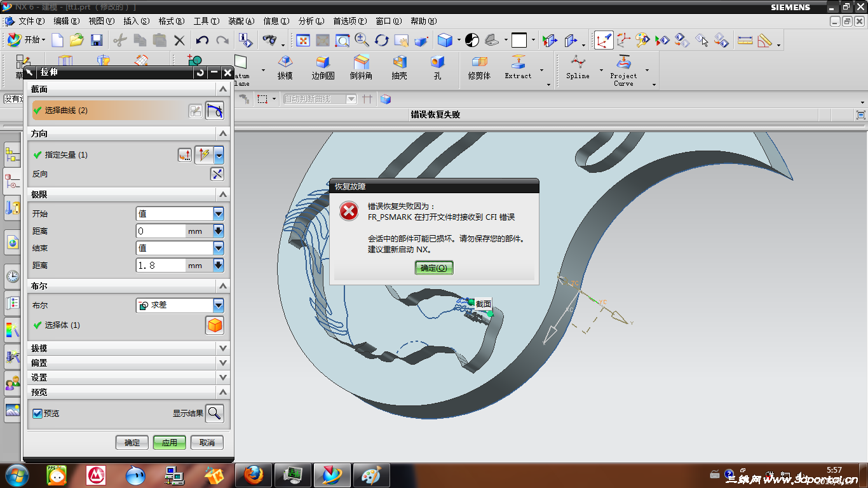The image size is (868, 488).
Task: Click the Undo arrow icon
Action: [202, 40]
